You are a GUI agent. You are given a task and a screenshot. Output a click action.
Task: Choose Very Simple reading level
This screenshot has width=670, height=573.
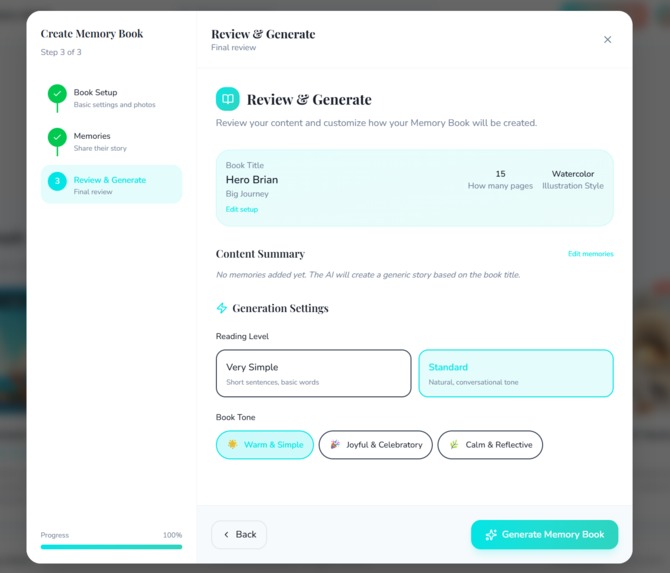click(x=313, y=373)
